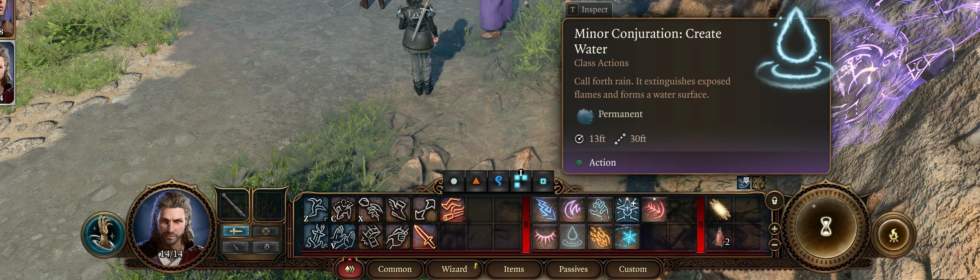Shrink hotbar with the minus button

(774, 244)
